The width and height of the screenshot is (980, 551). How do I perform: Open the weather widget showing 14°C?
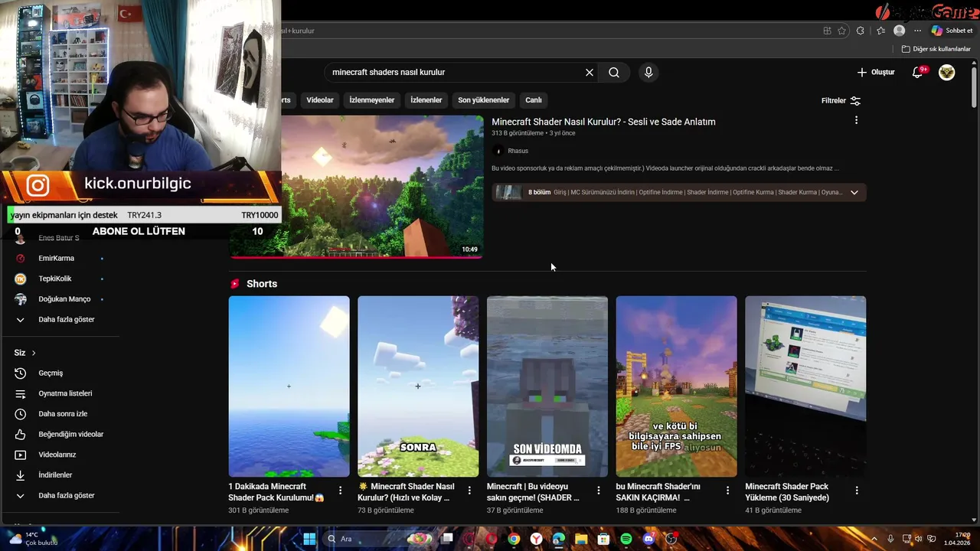32,539
